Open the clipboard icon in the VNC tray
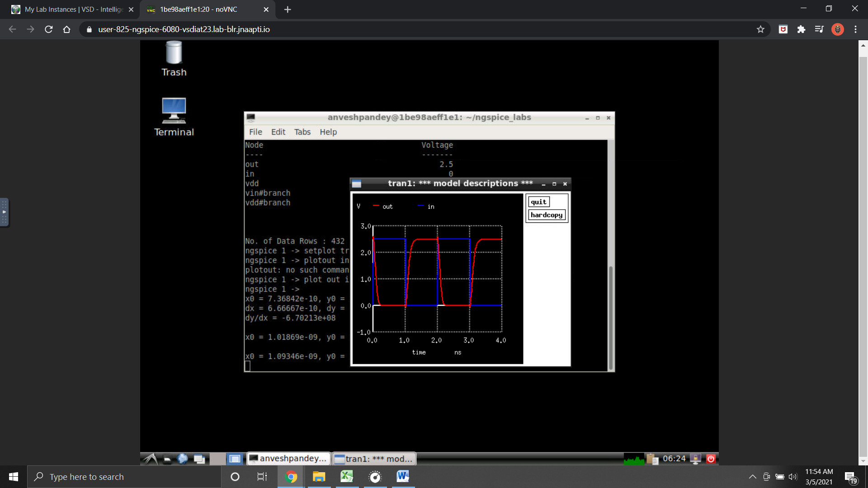Screen dimensions: 868x488 coord(652,458)
